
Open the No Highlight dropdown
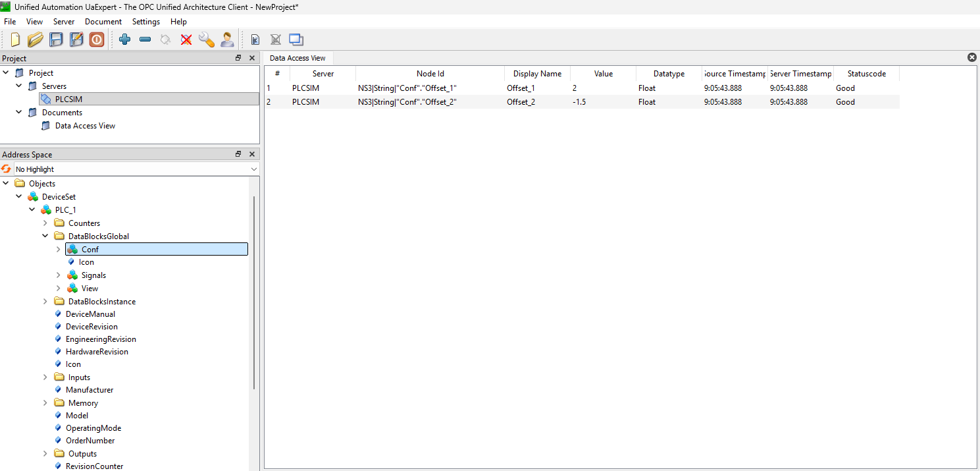click(136, 169)
